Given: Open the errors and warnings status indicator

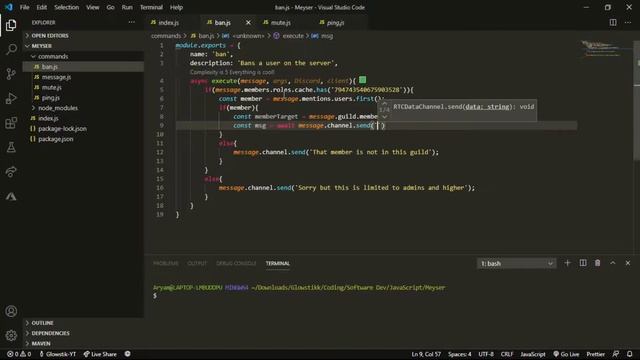Looking at the screenshot, I should coord(19,354).
